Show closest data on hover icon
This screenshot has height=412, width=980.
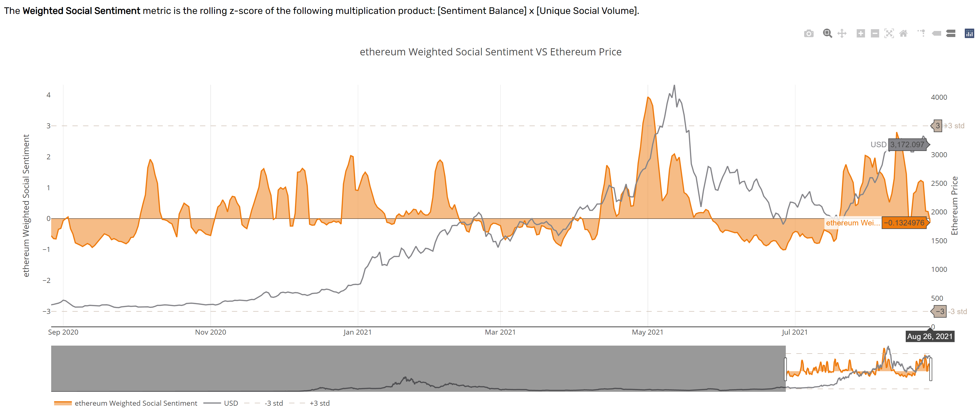[x=936, y=34]
